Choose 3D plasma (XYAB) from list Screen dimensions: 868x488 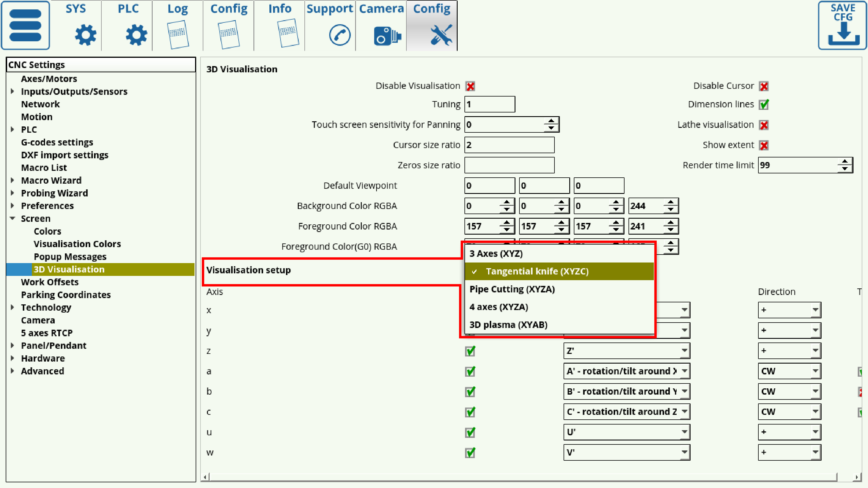508,325
